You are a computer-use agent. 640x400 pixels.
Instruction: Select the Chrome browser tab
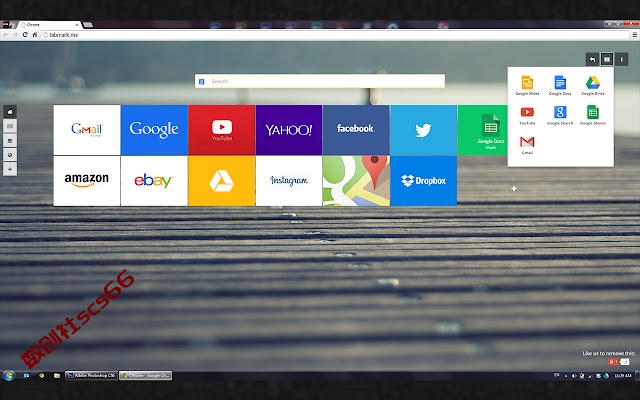coord(48,25)
